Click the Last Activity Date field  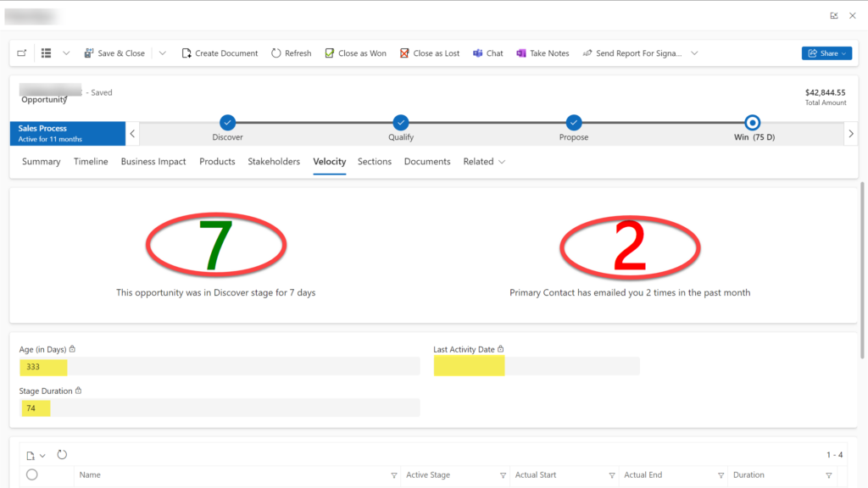(x=537, y=366)
